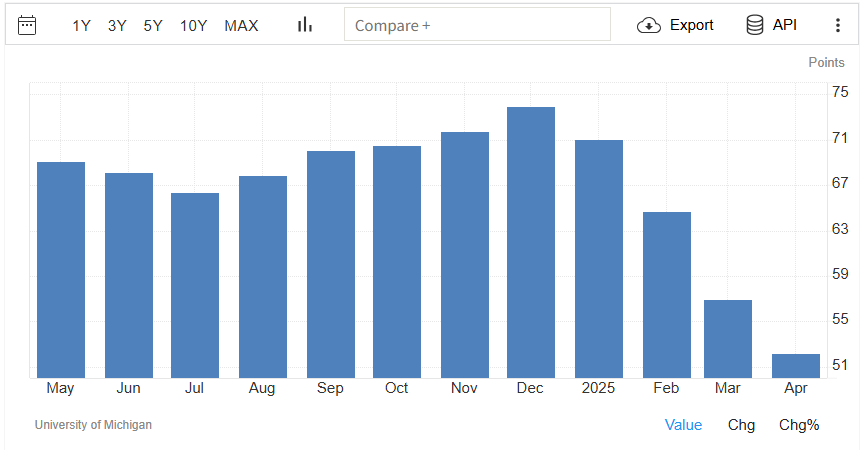Click the API database icon
Screen dimensions: 867x450
coord(755,25)
